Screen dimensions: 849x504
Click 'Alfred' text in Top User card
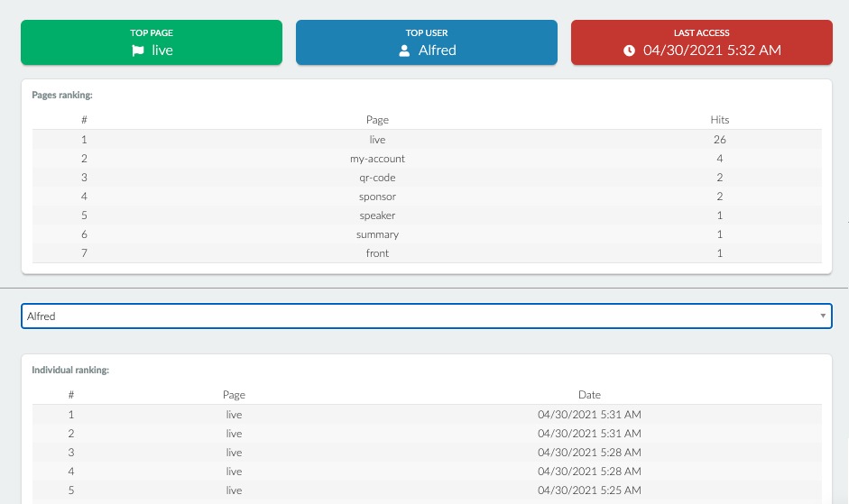[437, 50]
